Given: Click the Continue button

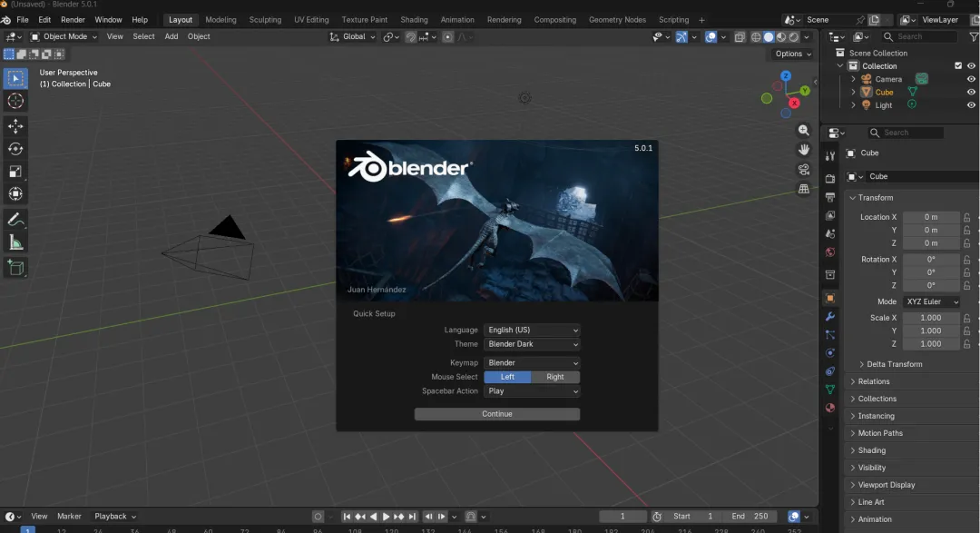Looking at the screenshot, I should (496, 414).
